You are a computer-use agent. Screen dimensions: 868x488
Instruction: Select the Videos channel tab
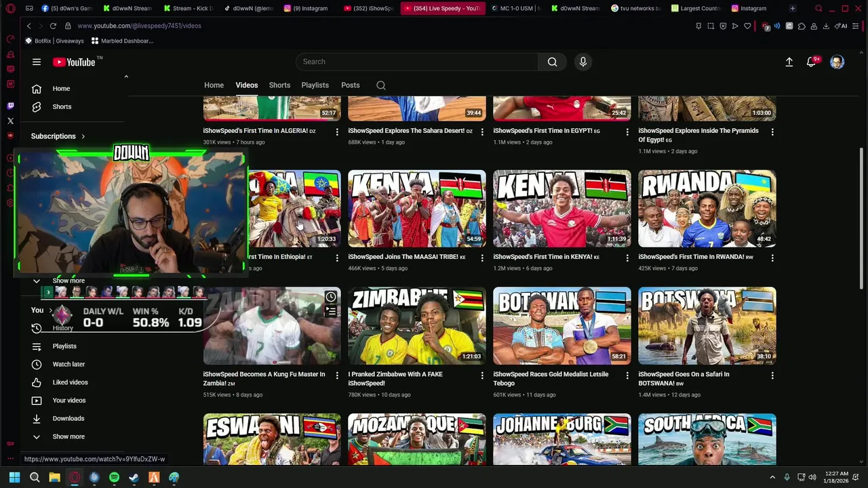pos(247,85)
